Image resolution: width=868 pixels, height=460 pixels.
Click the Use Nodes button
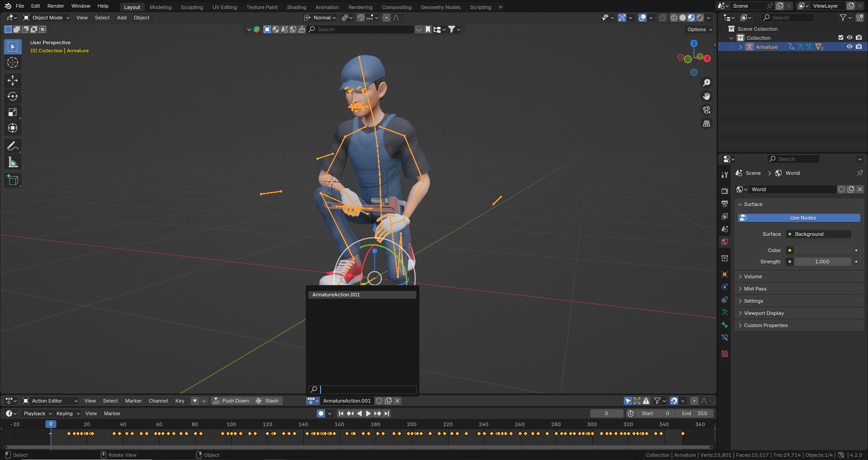[x=799, y=218]
